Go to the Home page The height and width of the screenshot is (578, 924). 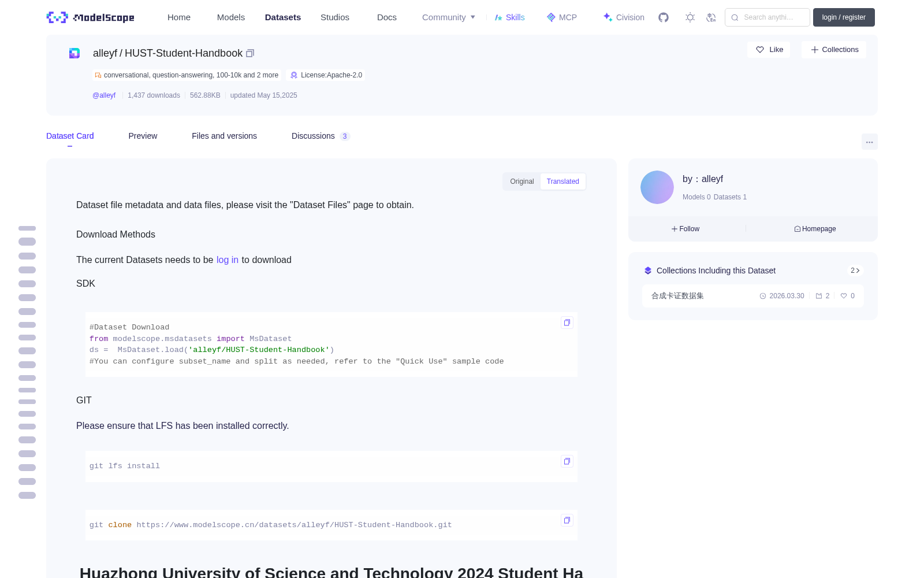click(179, 17)
